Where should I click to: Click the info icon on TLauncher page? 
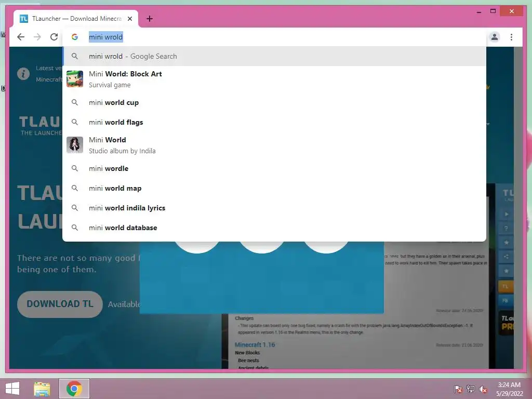tap(23, 74)
